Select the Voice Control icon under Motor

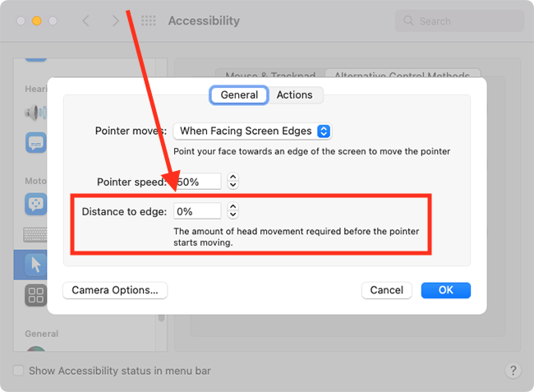(x=36, y=204)
